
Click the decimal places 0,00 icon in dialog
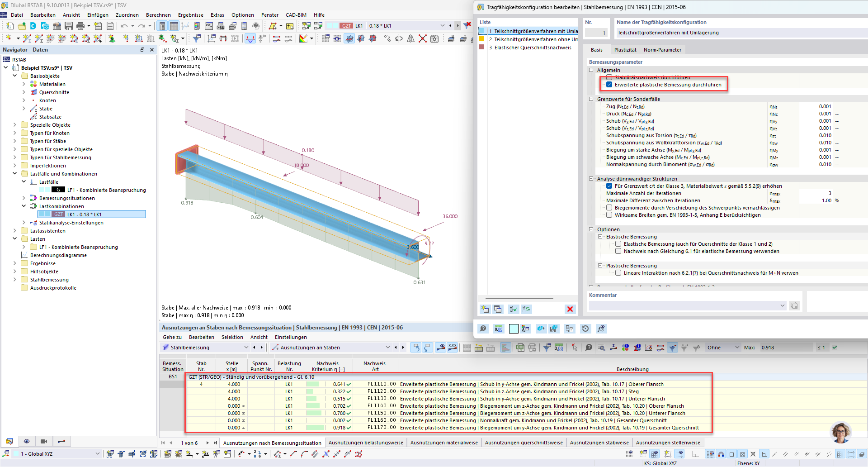point(498,329)
